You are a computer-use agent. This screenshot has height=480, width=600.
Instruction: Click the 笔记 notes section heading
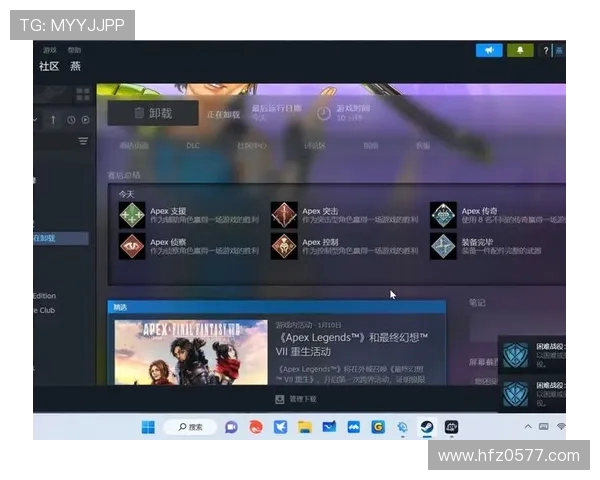tap(477, 303)
